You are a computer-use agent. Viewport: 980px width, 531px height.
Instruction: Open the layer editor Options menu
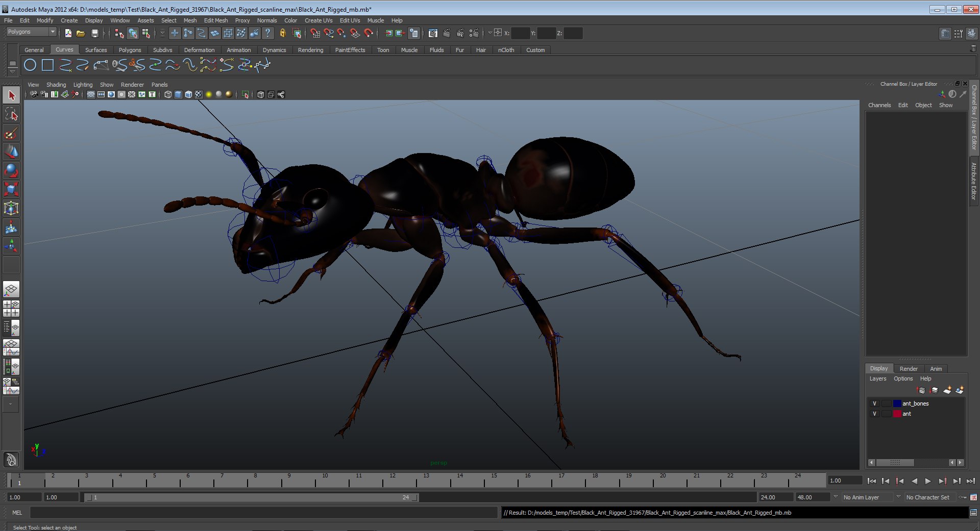(903, 378)
